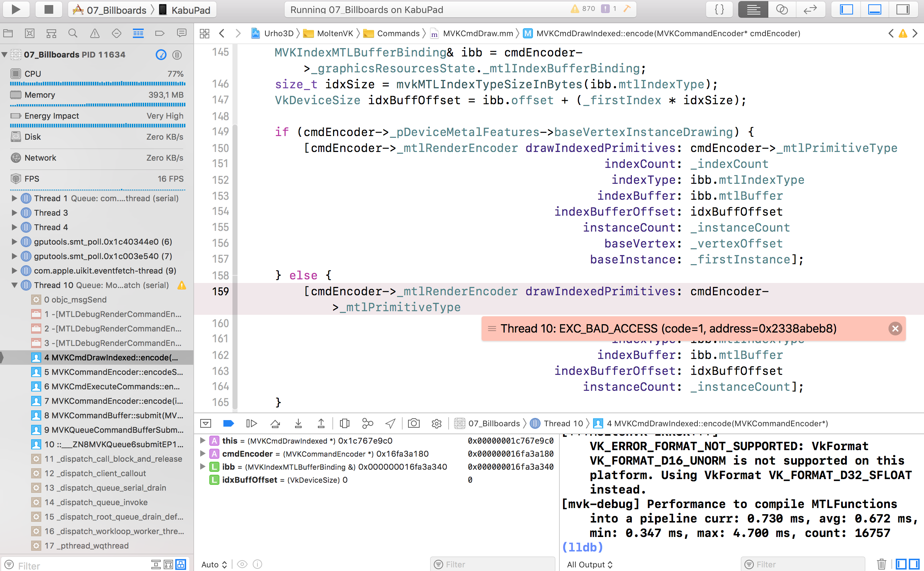Collapse the 07_Billboards process disclosure triangle
The height and width of the screenshot is (571, 924).
point(5,54)
